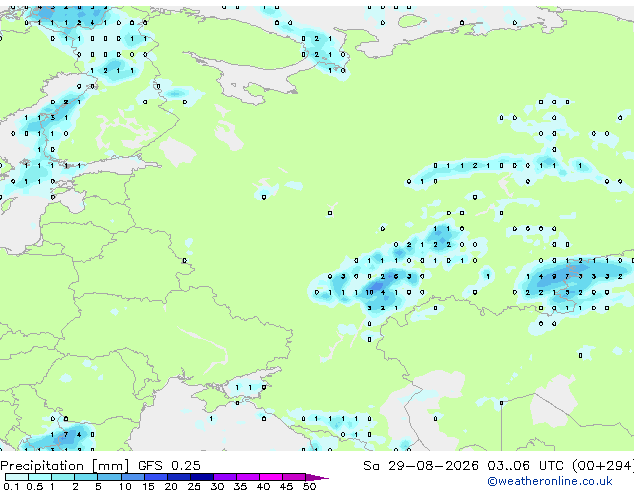Open the weatheronline.co.uk link
Screen dimensions: 634x490
tap(550, 481)
